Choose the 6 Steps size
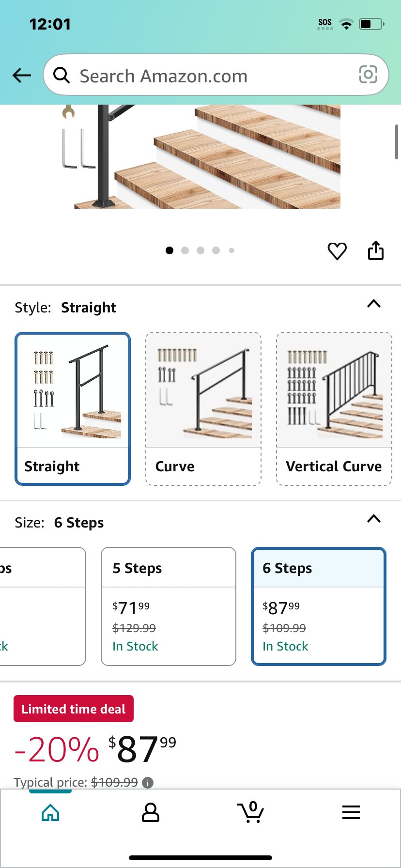Viewport: 401px width, 868px height. [x=319, y=606]
